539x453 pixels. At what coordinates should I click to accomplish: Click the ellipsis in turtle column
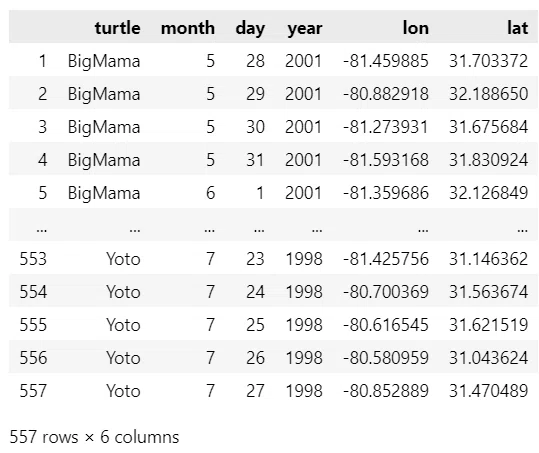point(135,229)
